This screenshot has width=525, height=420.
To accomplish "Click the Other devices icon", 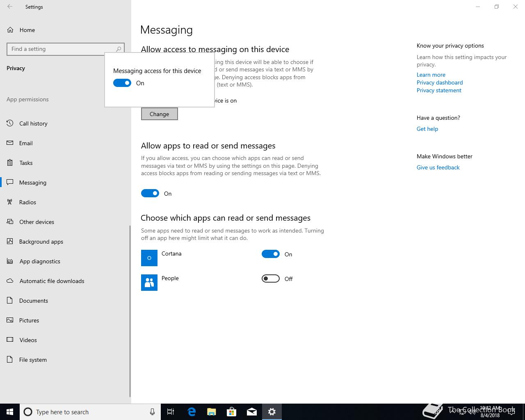I will tap(10, 222).
